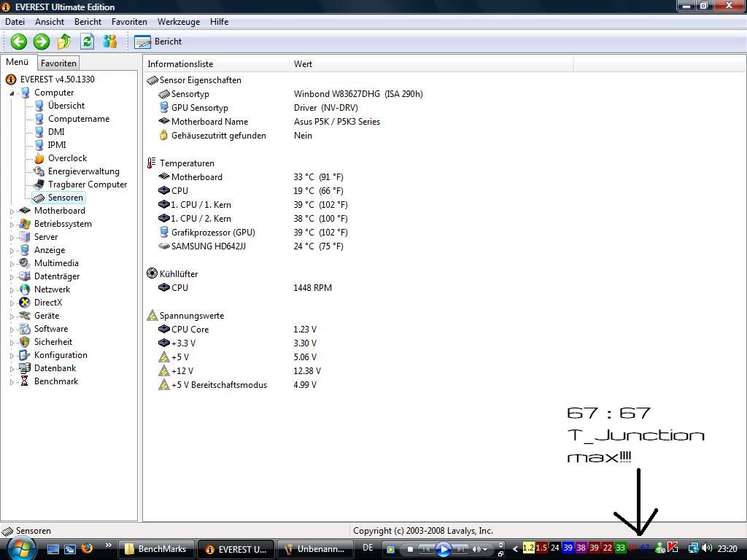Image resolution: width=747 pixels, height=560 pixels.
Task: Expand the Motherboard tree node
Action: 12,211
